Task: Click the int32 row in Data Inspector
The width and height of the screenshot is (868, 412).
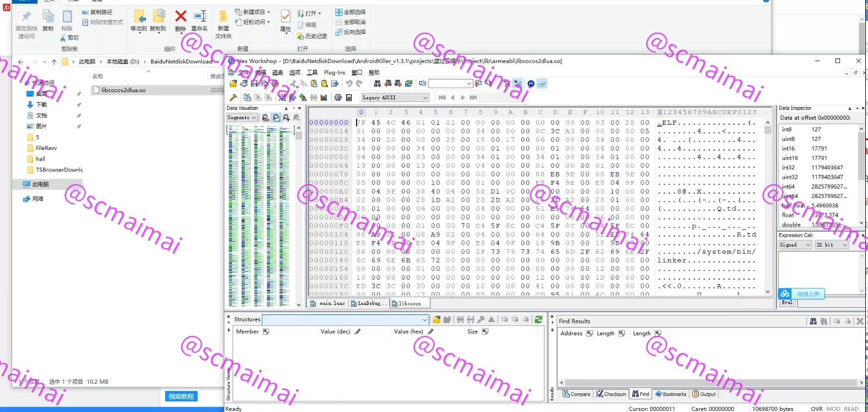Action: (x=820, y=168)
